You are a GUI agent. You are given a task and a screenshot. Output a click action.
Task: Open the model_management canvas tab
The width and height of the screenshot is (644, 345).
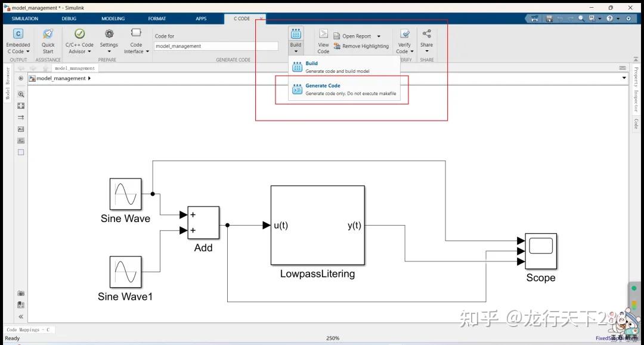point(75,68)
